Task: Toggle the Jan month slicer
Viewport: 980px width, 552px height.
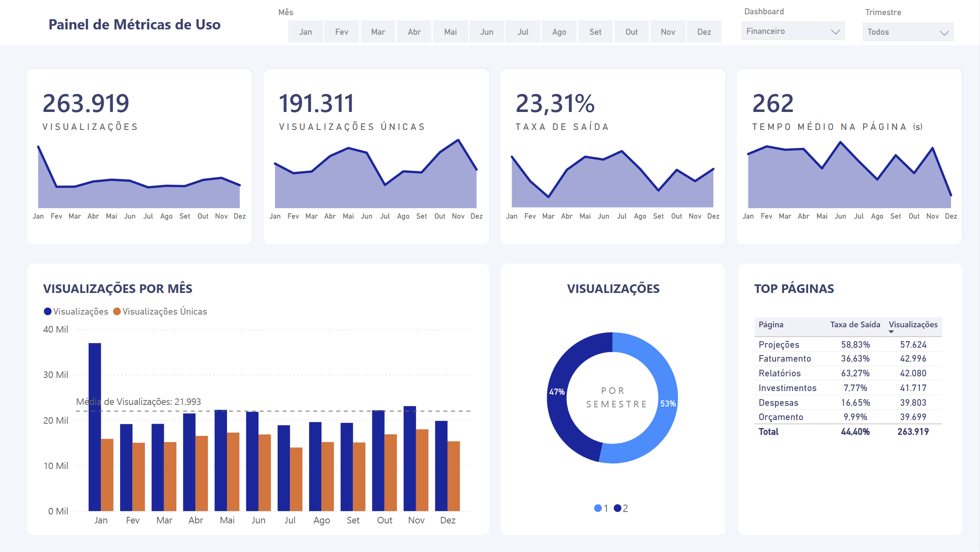Action: 305,32
